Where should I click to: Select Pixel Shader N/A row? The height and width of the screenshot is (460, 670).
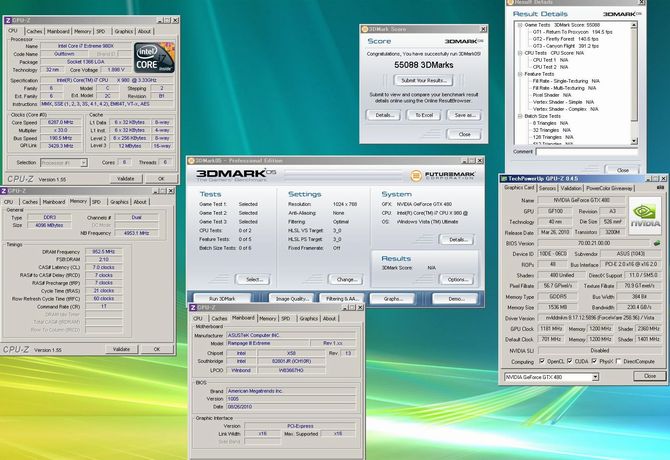click(x=552, y=95)
